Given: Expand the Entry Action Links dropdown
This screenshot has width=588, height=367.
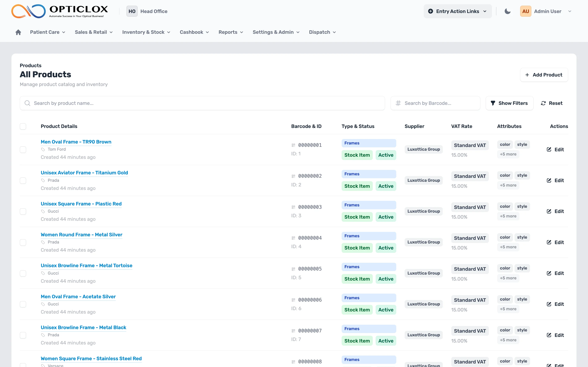Looking at the screenshot, I should [x=458, y=11].
